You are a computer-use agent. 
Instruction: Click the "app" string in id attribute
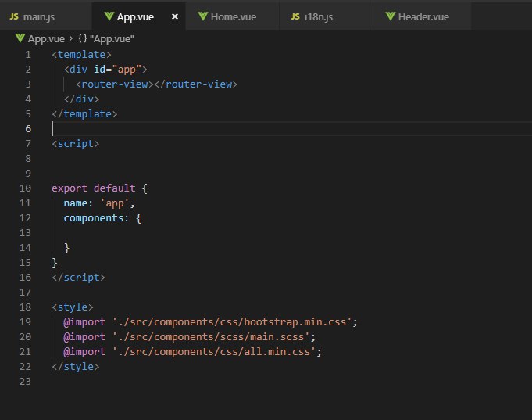(127, 70)
